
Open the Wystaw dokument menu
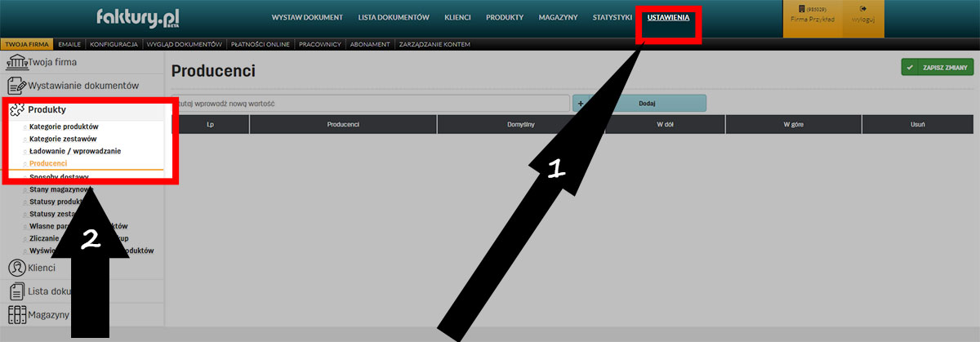tap(307, 17)
